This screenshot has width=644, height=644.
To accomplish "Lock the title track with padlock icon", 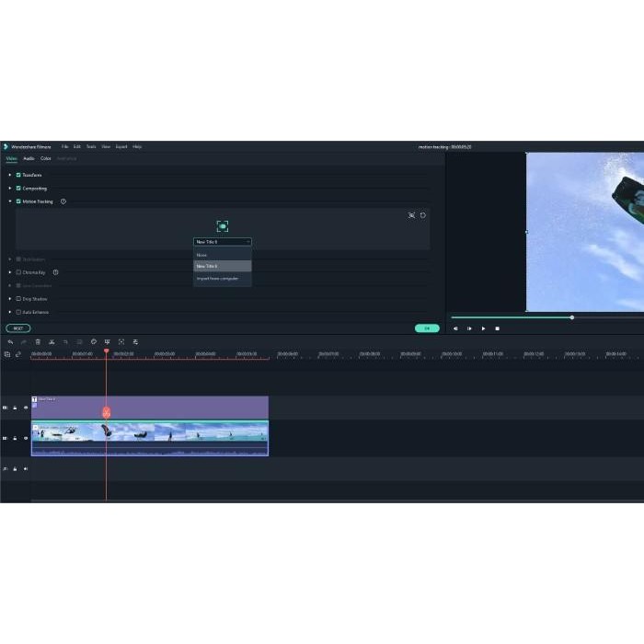I will (x=15, y=408).
